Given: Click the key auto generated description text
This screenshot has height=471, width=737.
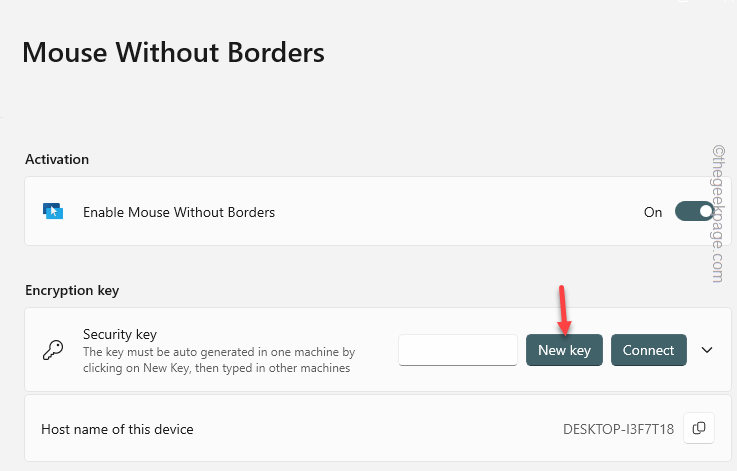Looking at the screenshot, I should point(219,360).
